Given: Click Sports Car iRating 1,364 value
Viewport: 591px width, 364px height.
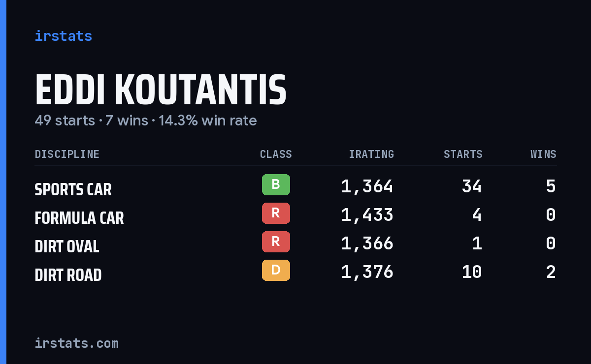Looking at the screenshot, I should coord(367,186).
